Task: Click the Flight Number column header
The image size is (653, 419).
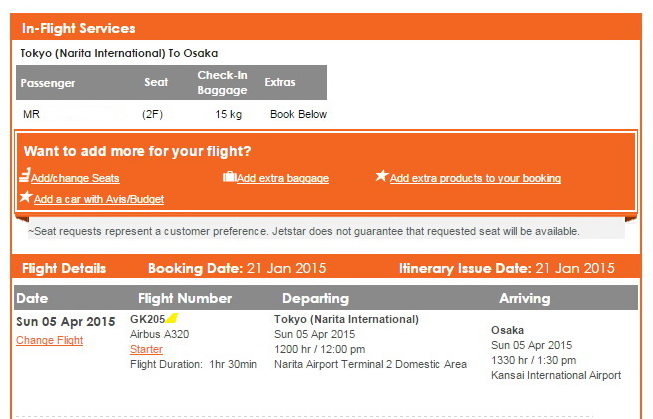Action: pyautogui.click(x=185, y=298)
